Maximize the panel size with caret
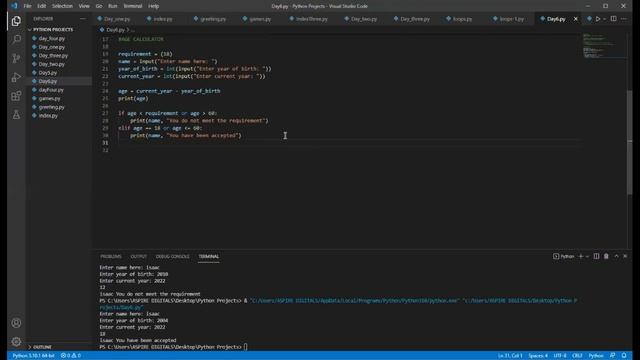 tap(616, 256)
